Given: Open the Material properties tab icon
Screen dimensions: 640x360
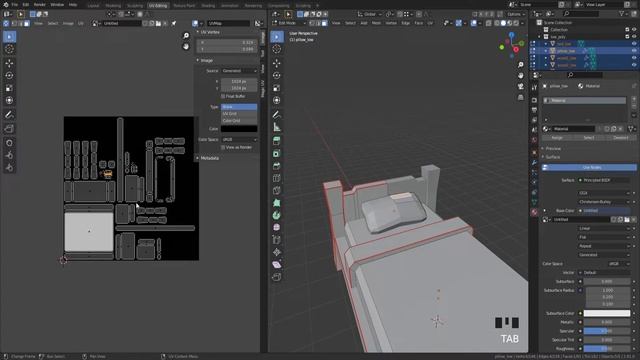Looking at the screenshot, I should click(x=534, y=212).
